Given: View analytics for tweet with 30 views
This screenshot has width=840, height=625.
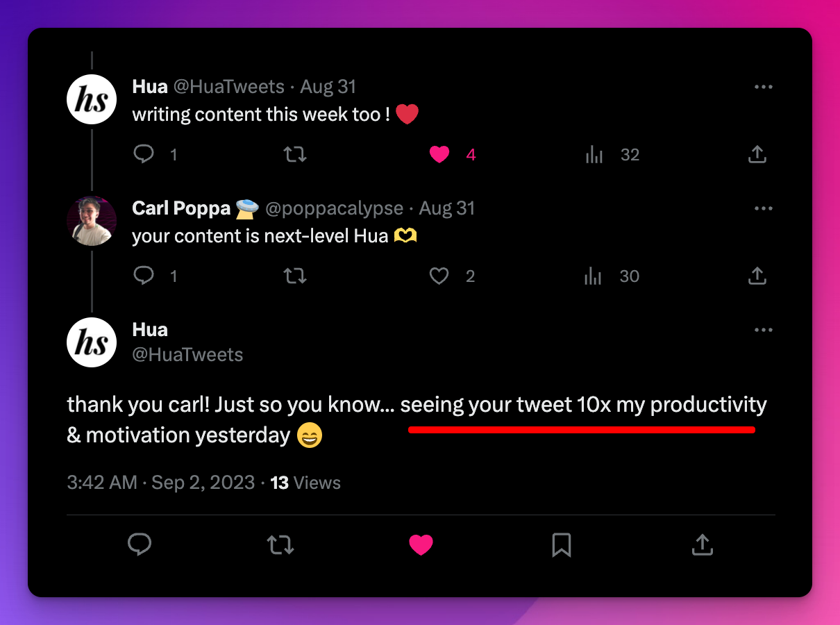Looking at the screenshot, I should point(594,276).
